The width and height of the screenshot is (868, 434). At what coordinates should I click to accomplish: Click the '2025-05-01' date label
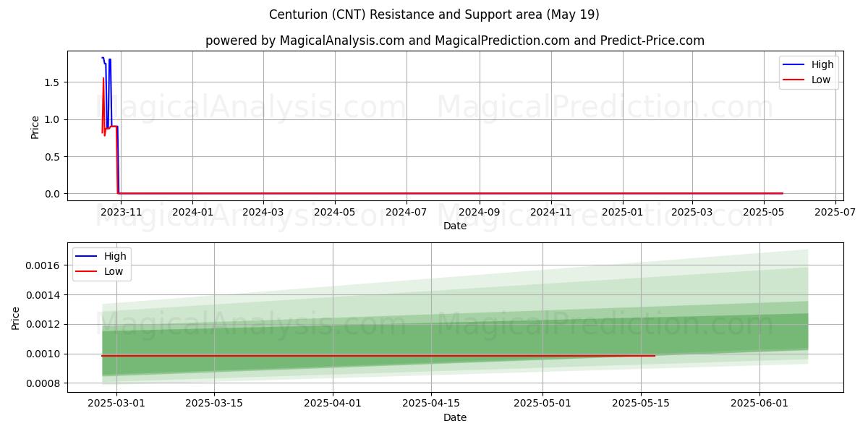point(542,404)
